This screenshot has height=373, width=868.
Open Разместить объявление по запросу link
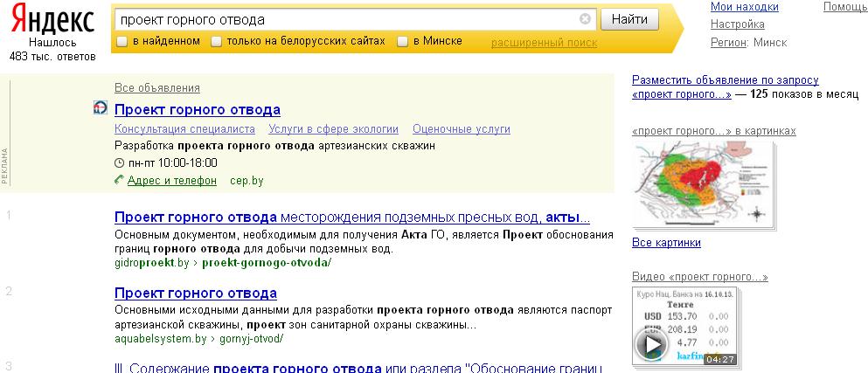[726, 80]
